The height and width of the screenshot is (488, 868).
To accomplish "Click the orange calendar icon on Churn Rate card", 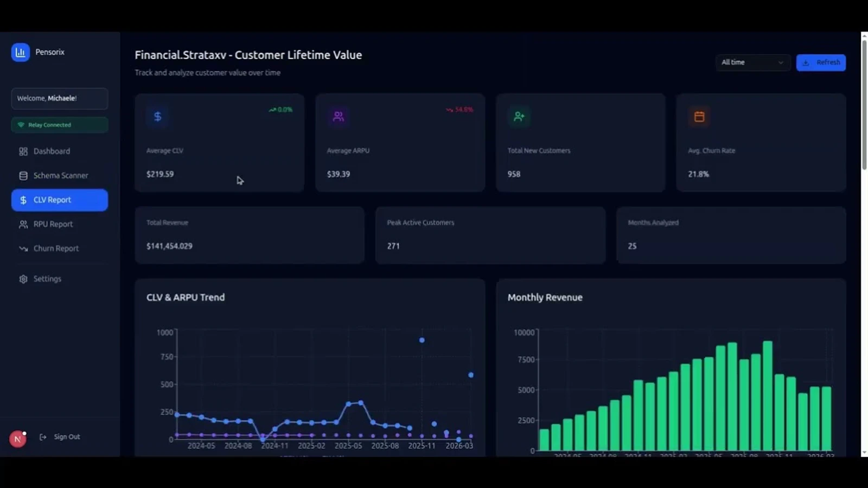I will point(699,115).
